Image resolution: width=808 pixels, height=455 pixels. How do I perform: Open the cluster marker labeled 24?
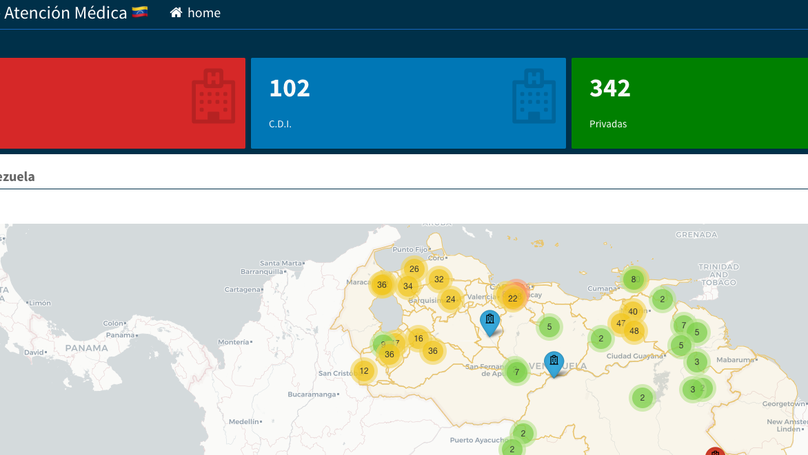click(450, 299)
